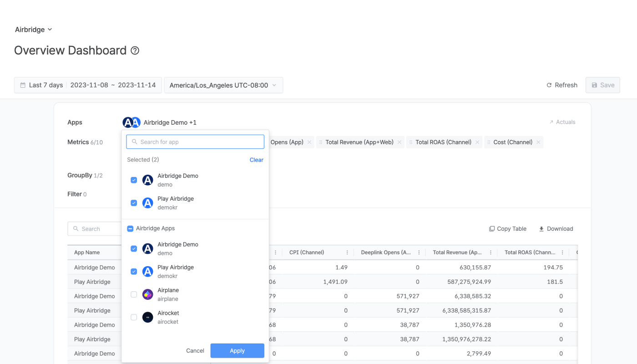This screenshot has width=637, height=364.
Task: Open the Overview Dashboard help icon
Action: tap(135, 51)
